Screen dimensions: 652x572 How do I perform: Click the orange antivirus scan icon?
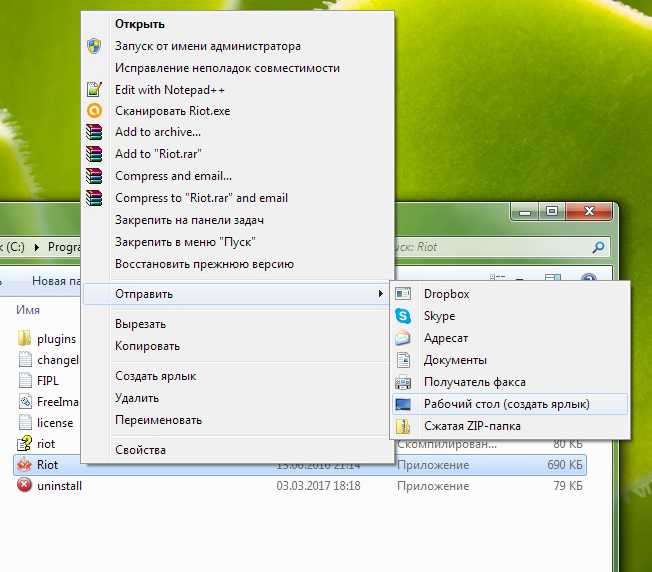tap(94, 111)
